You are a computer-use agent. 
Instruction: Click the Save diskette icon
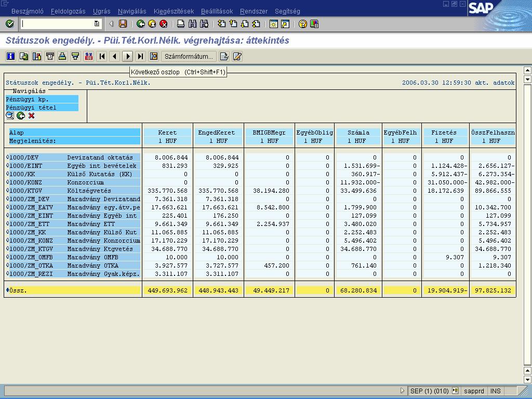click(123, 24)
